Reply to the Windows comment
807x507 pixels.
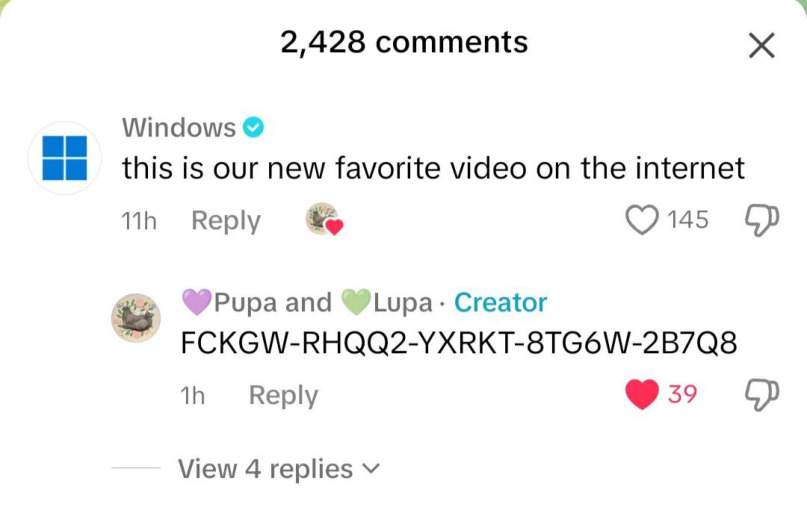226,221
